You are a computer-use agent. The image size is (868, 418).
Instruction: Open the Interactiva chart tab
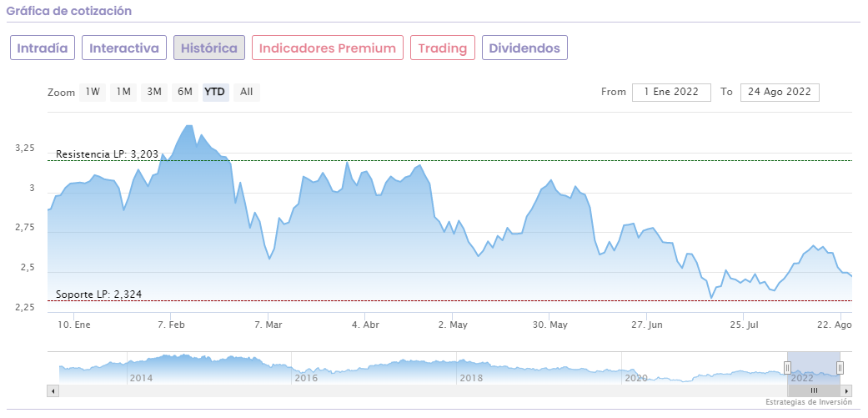point(124,48)
